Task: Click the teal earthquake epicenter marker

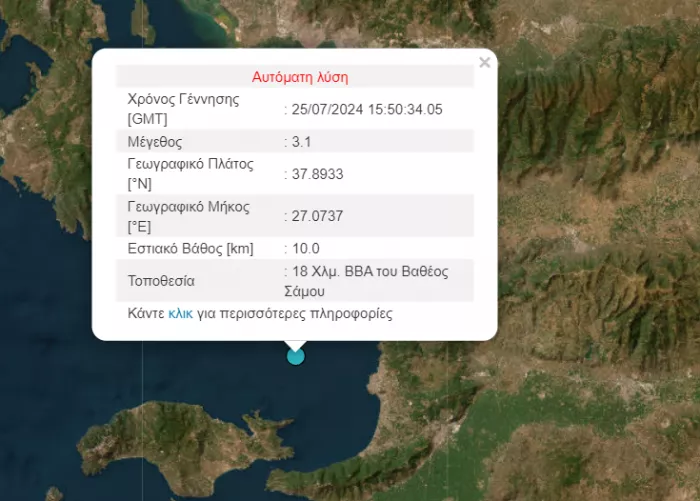Action: [296, 356]
